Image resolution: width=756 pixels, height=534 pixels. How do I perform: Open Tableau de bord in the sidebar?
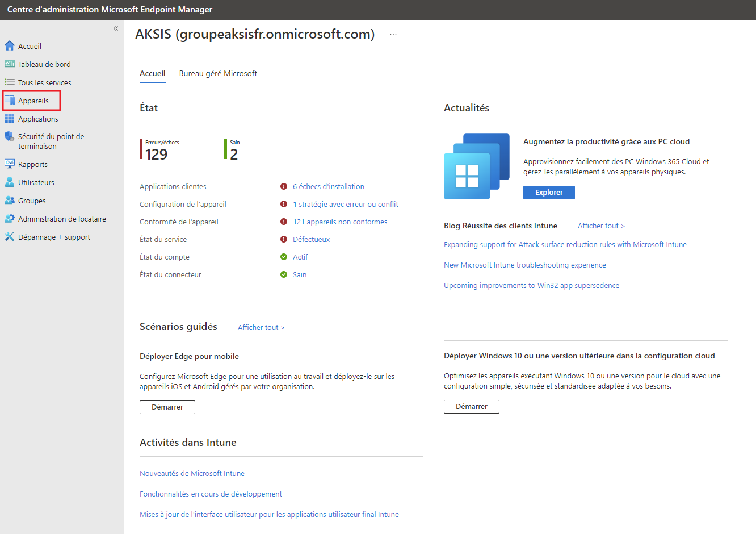coord(44,64)
